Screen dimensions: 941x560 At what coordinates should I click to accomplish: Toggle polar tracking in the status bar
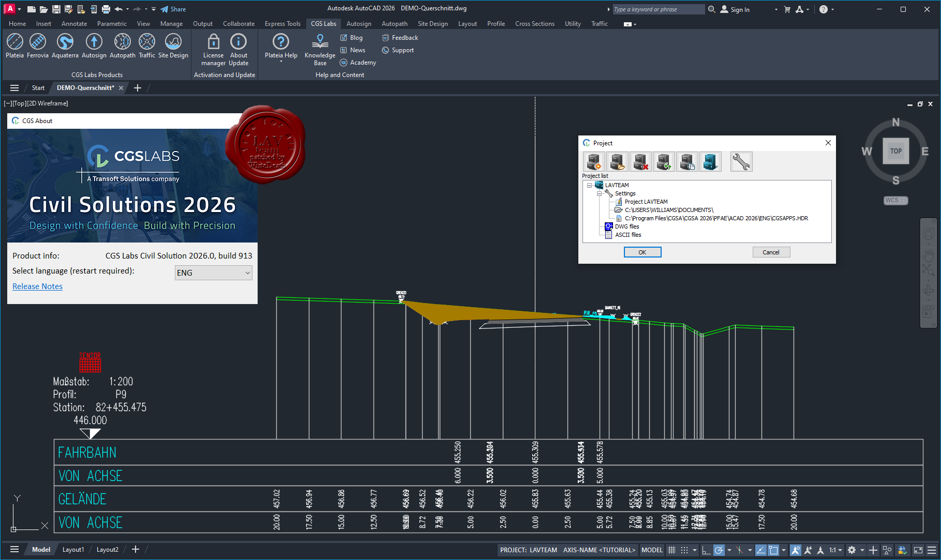tap(719, 550)
